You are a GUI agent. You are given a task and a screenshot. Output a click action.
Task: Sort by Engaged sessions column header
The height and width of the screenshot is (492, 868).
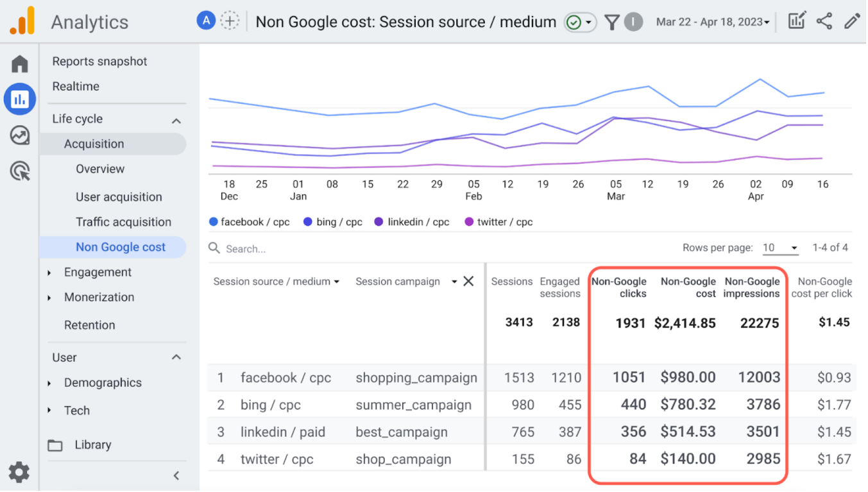tap(560, 287)
